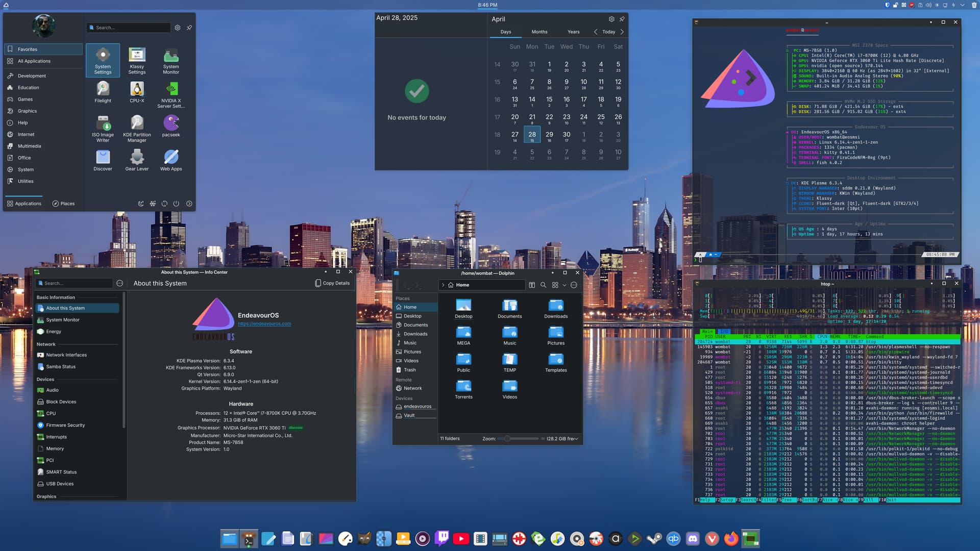The image size is (980, 551).
Task: Open SMART Status in Info Center sidebar
Action: (77, 472)
